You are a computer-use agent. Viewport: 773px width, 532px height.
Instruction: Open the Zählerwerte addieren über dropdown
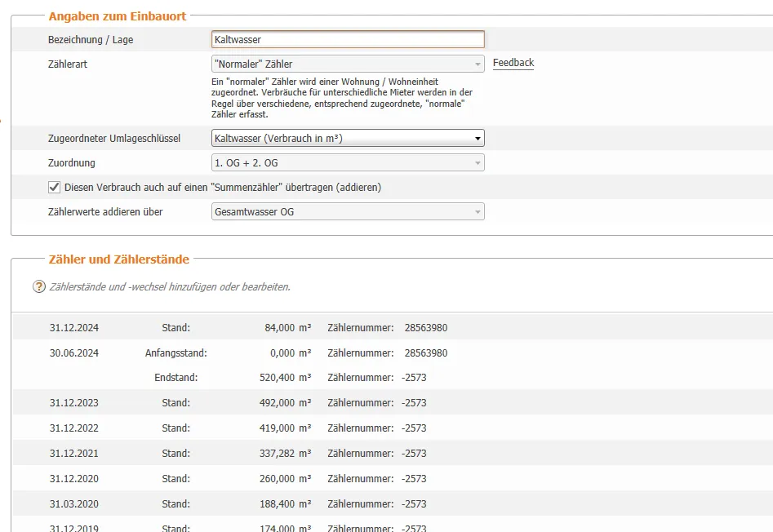[x=348, y=212]
